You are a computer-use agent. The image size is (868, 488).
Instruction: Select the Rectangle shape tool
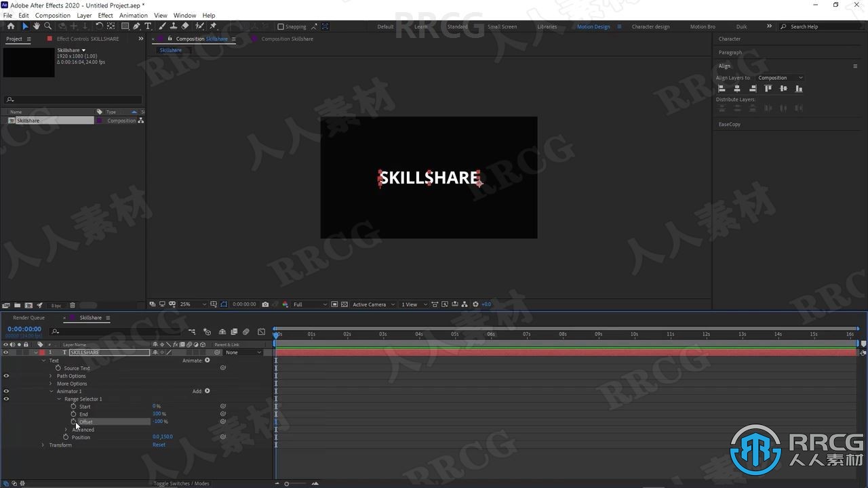coord(125,26)
